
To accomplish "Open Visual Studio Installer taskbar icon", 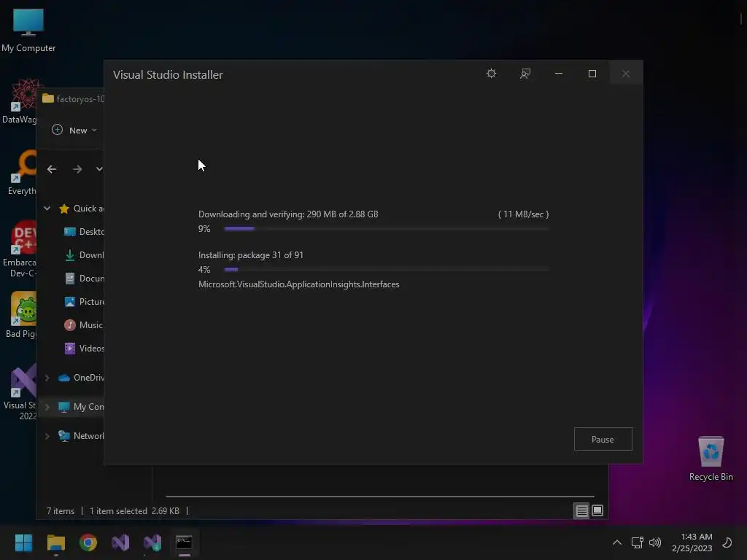I will [152, 542].
